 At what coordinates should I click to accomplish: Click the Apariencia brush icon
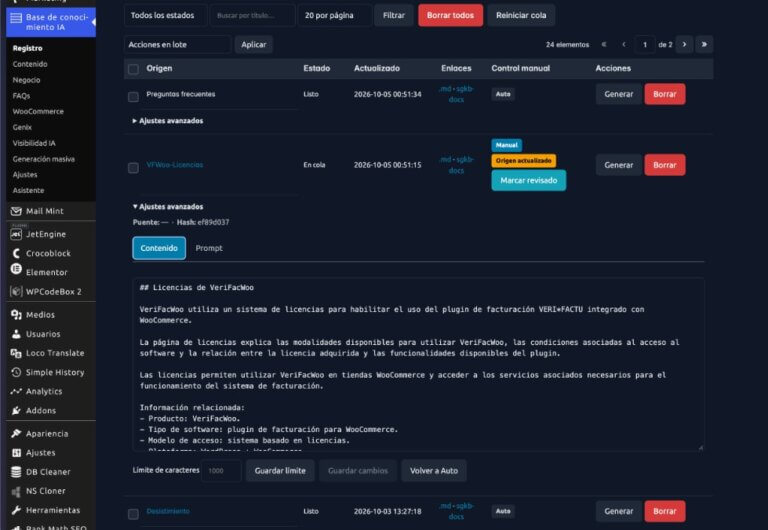click(x=16, y=434)
